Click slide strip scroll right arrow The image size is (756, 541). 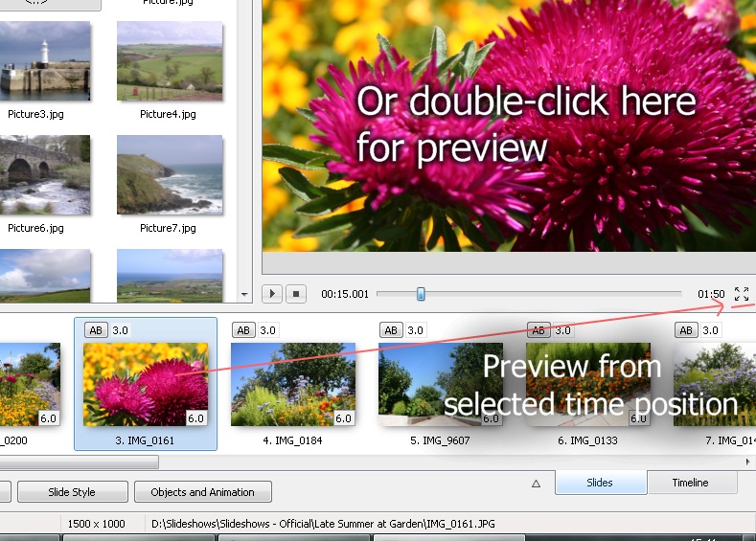click(747, 462)
